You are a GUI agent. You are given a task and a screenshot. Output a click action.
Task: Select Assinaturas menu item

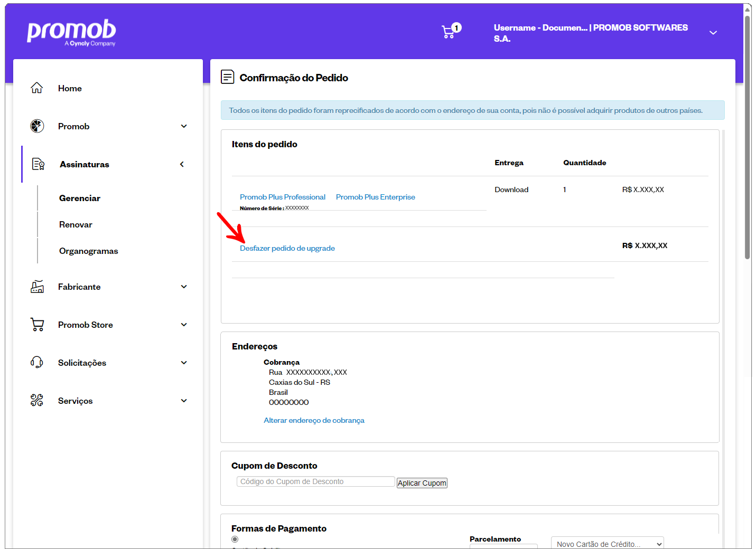[85, 164]
